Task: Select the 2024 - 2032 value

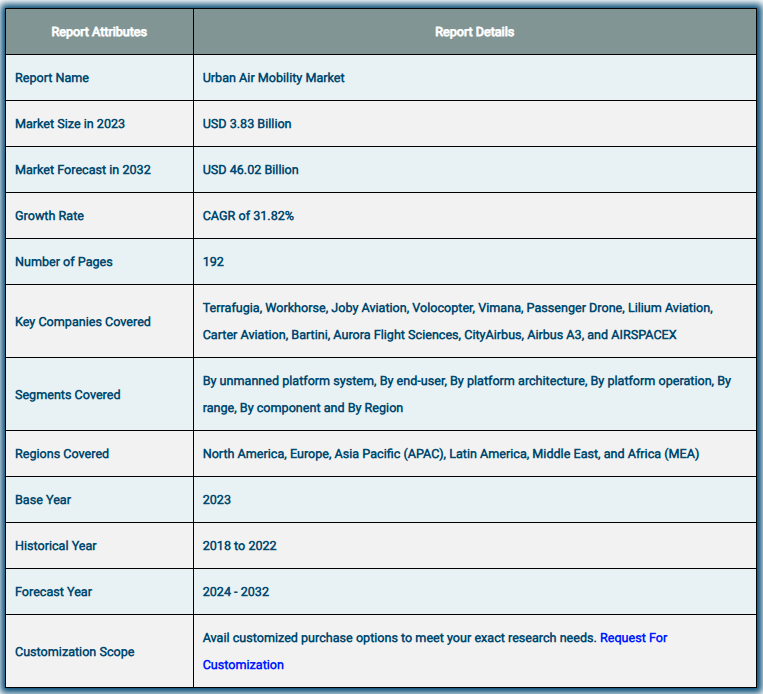Action: click(x=236, y=592)
